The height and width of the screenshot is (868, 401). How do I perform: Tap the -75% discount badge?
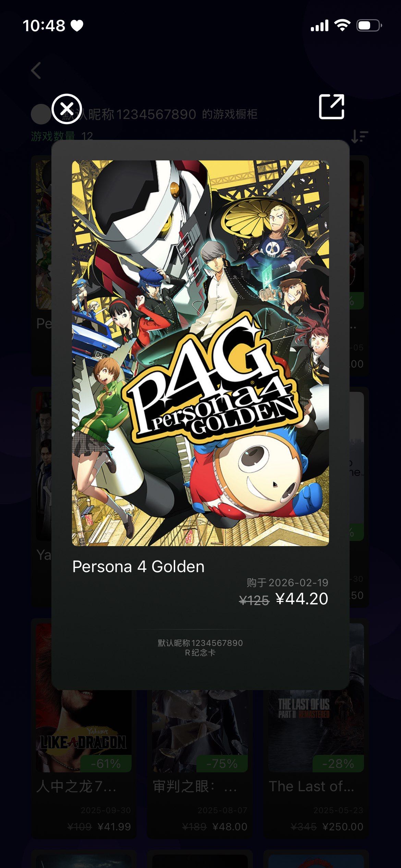click(x=222, y=763)
